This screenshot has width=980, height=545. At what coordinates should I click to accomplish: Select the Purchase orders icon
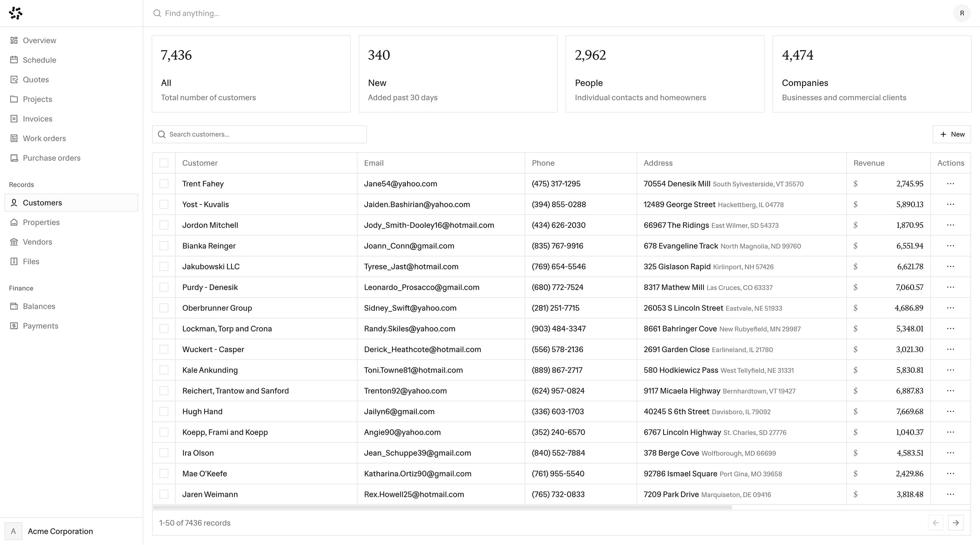[14, 158]
